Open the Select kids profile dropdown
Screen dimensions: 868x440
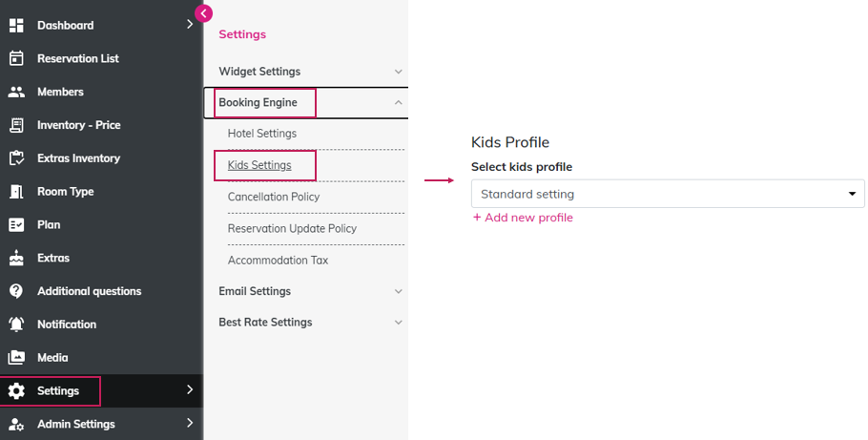tap(668, 194)
